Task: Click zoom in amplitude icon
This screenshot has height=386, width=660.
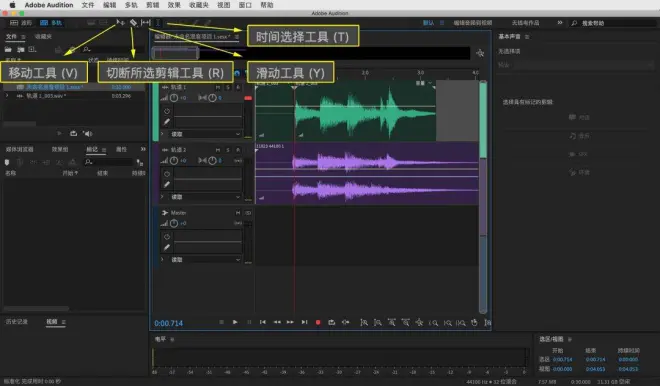Action: [x=364, y=322]
